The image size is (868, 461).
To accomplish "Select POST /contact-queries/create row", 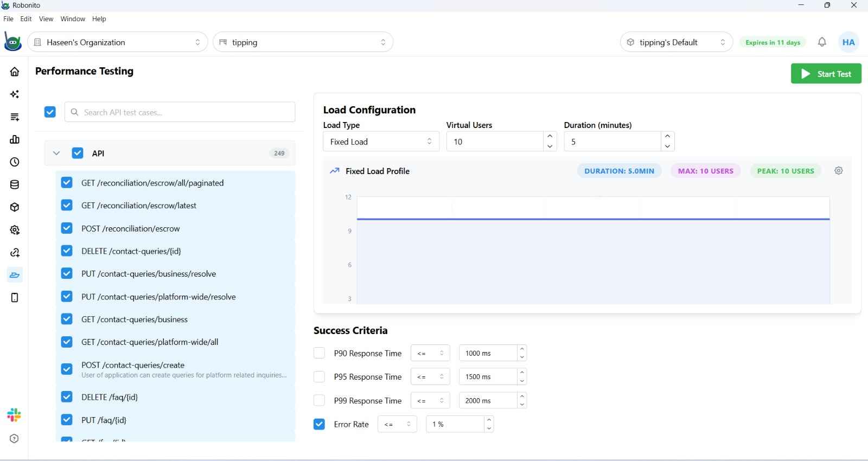I will pos(175,369).
